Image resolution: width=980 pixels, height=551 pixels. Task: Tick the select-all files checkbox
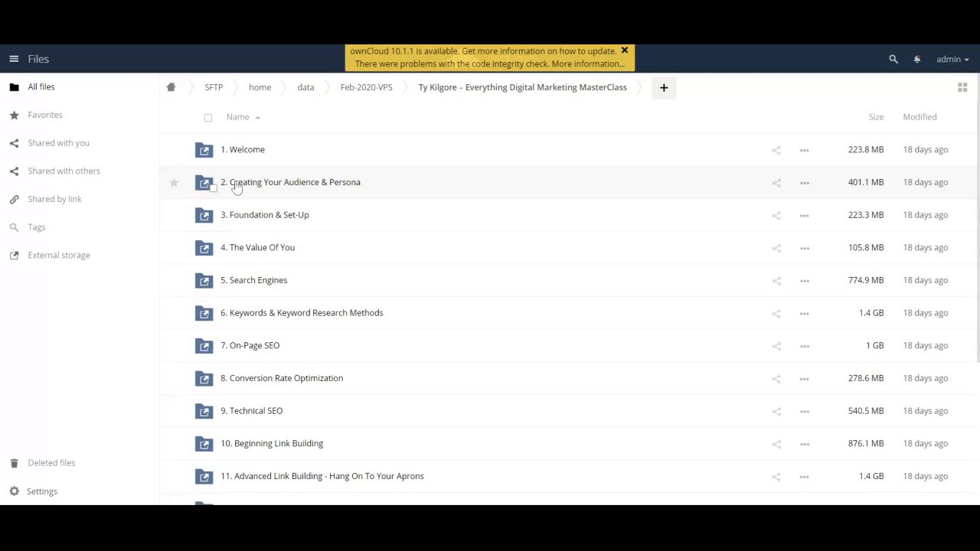tap(208, 118)
